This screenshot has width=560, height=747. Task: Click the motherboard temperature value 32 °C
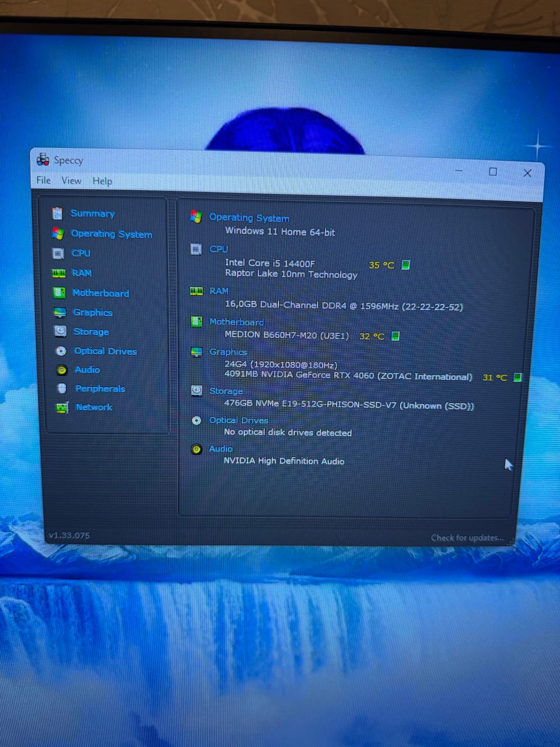(x=372, y=336)
